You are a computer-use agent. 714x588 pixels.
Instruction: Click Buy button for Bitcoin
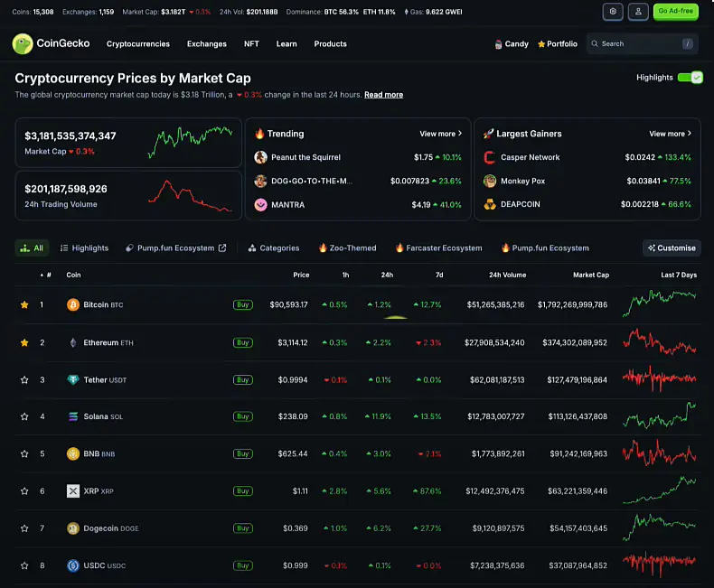tap(243, 304)
